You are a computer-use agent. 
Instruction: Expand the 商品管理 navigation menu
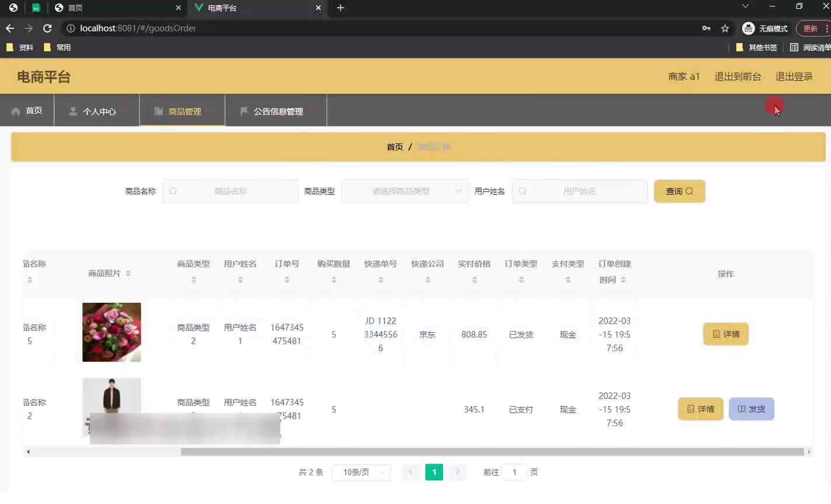pyautogui.click(x=183, y=111)
